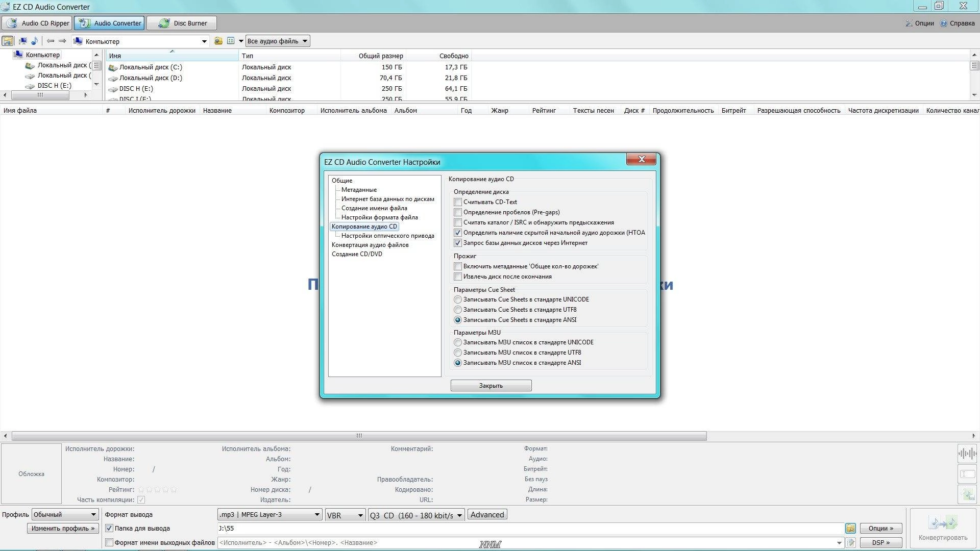Viewport: 980px width, 551px height.
Task: Enable the Считывать CD-Text checkbox
Action: click(x=458, y=202)
